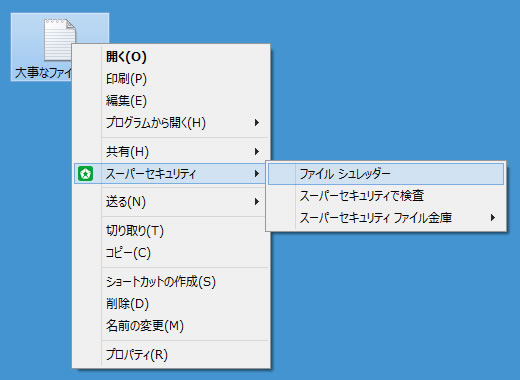520x380 pixels.
Task: Select 編集(E) in the context menu
Action: click(171, 101)
